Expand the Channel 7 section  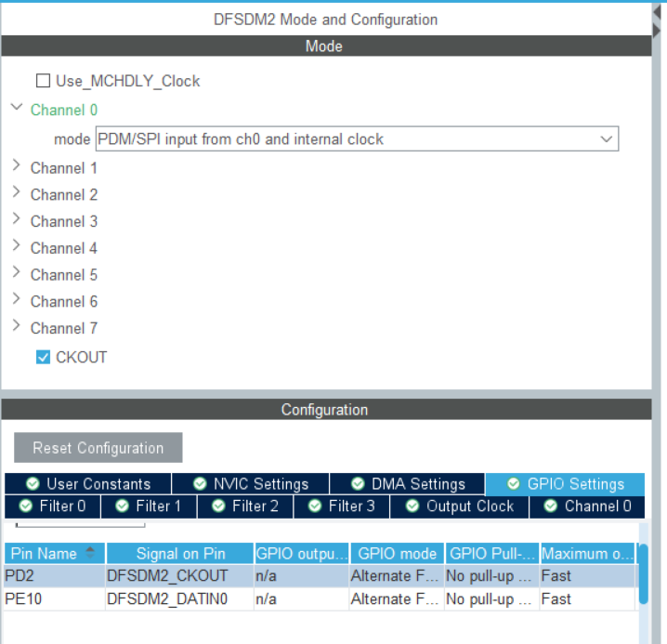point(17,325)
